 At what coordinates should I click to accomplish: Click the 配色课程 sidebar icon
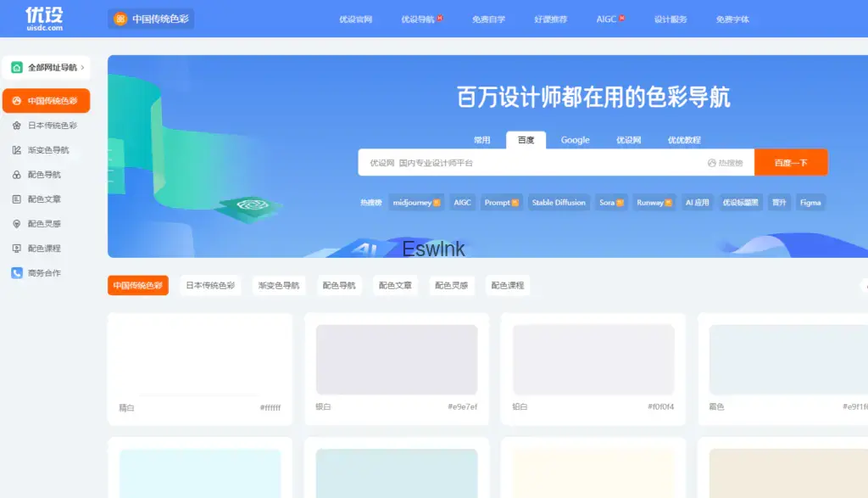(x=17, y=249)
